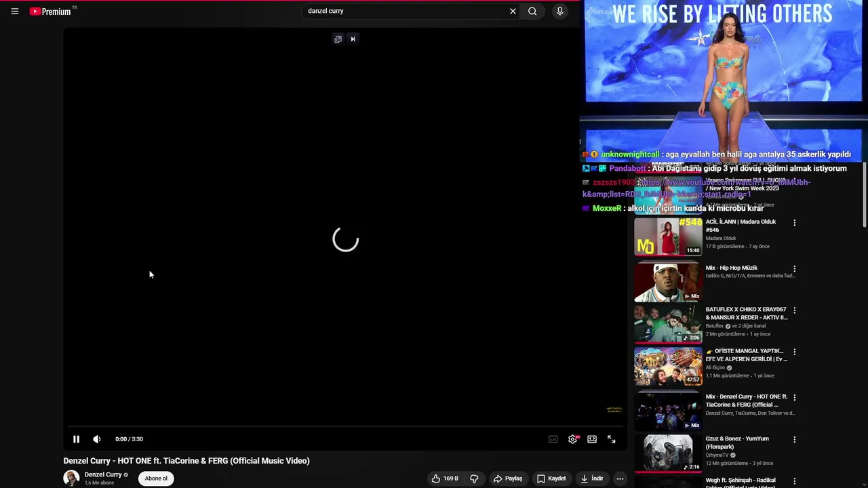Screen dimensions: 868x488
Task: Skip to next video icon atop player
Action: [x=353, y=39]
